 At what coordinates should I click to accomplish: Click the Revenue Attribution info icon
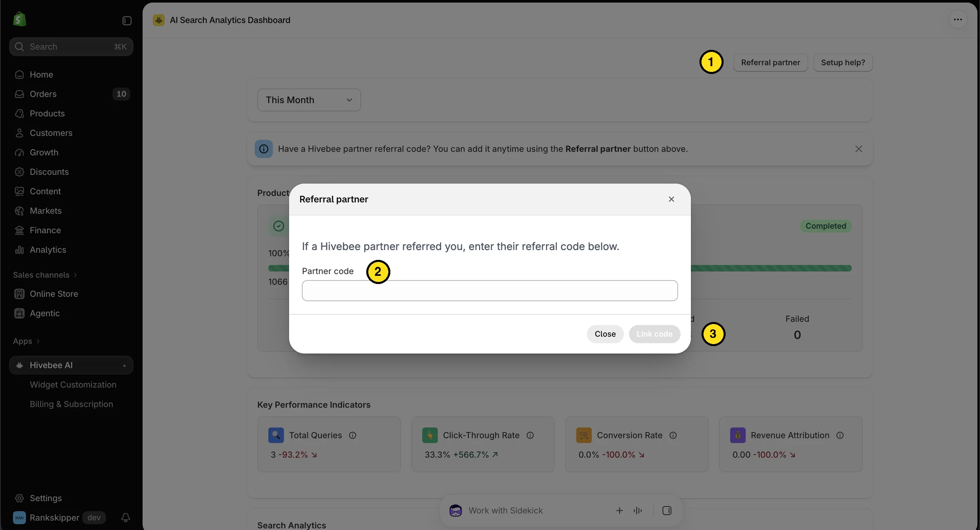tap(840, 435)
